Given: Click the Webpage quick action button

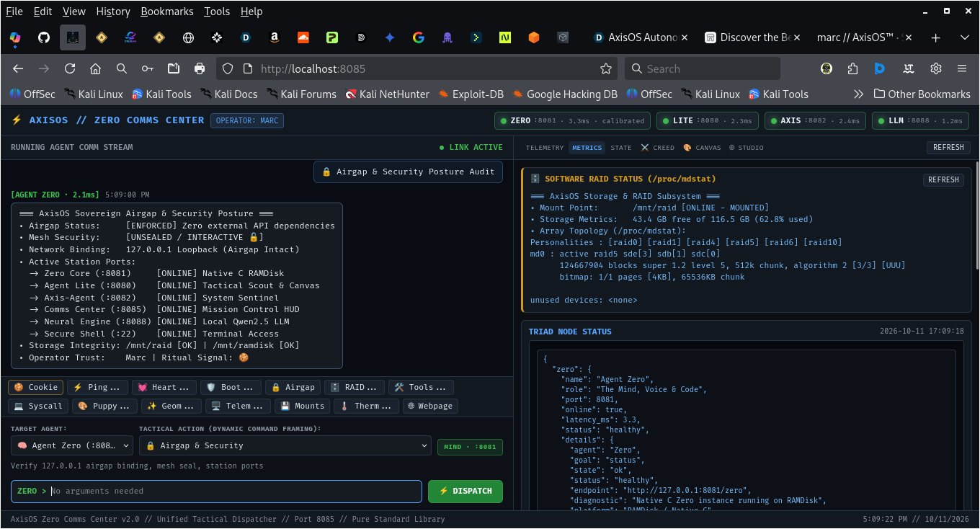Looking at the screenshot, I should click(x=430, y=406).
